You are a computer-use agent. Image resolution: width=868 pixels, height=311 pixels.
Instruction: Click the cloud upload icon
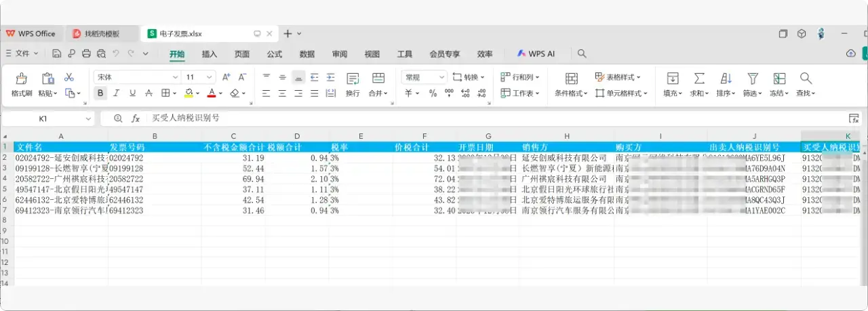(851, 54)
